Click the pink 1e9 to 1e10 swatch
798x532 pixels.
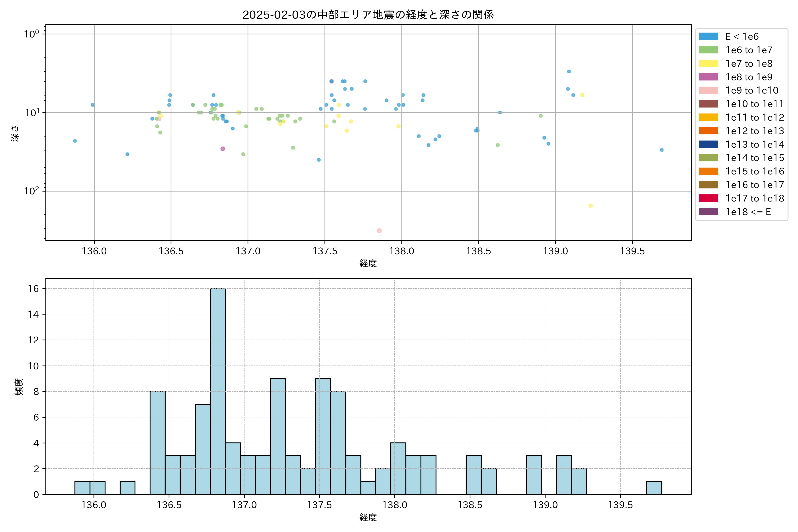(x=708, y=90)
